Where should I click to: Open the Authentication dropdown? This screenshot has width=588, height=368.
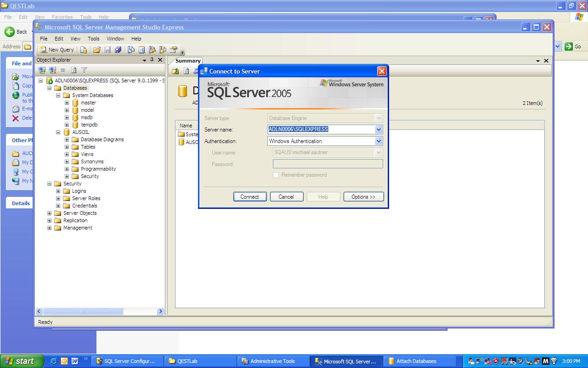[379, 141]
